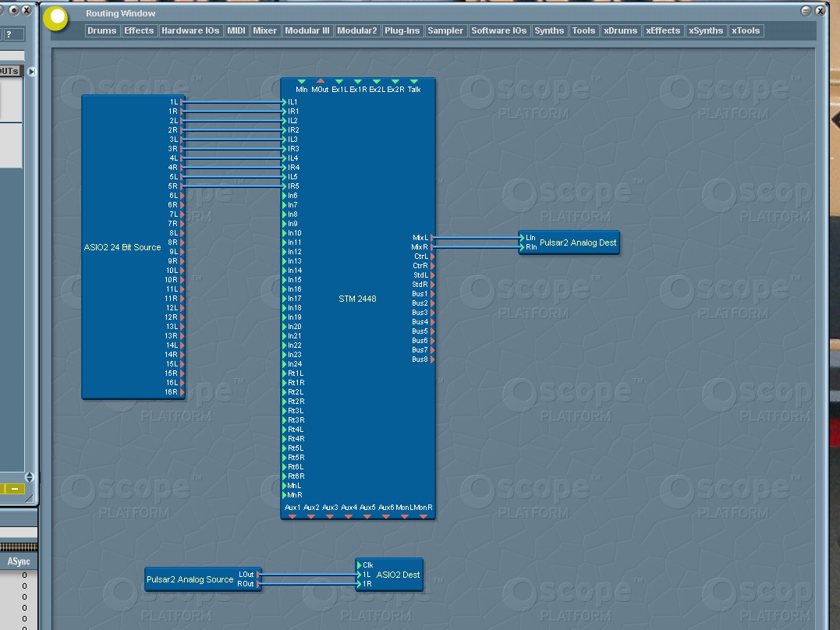
Task: Open the Software IOs menu
Action: [x=498, y=31]
